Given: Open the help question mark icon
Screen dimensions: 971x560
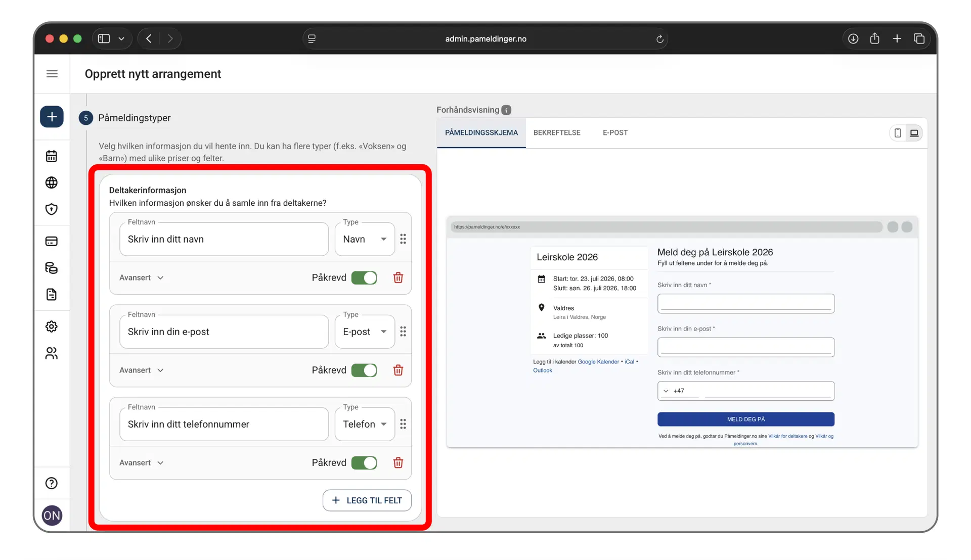Looking at the screenshot, I should pos(52,483).
